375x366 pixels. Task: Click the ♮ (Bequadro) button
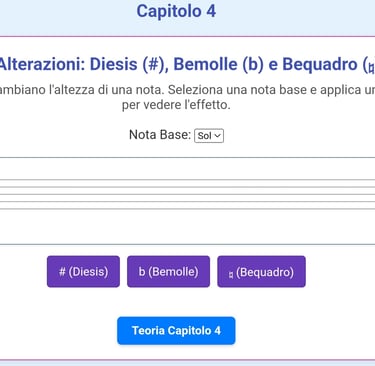(261, 272)
